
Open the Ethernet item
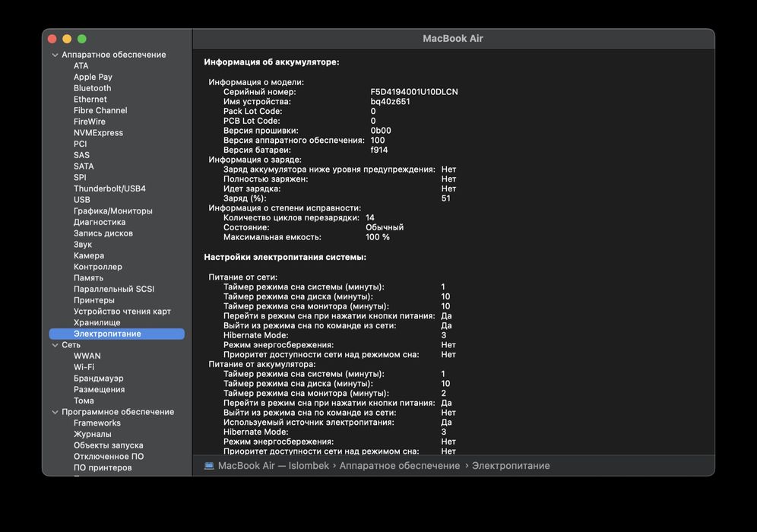(x=90, y=99)
